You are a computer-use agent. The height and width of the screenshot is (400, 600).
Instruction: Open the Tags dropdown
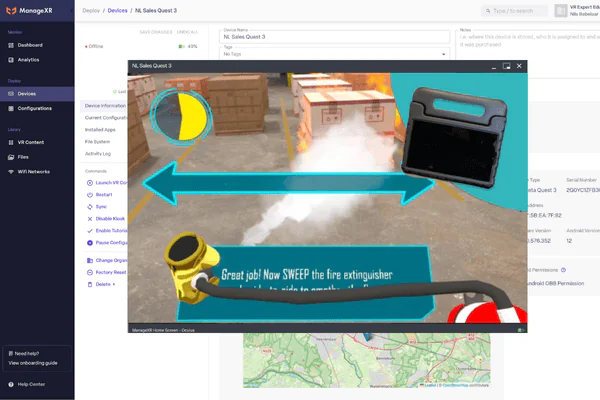click(x=334, y=54)
